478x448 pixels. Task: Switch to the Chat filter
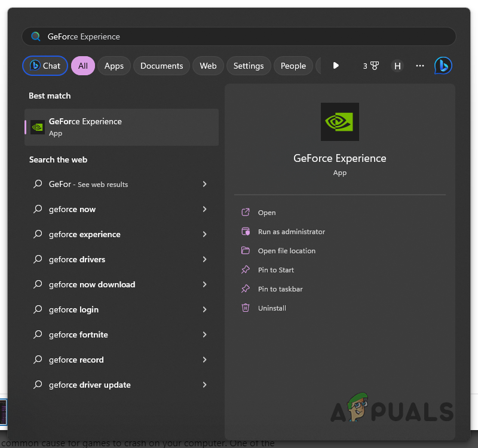click(45, 66)
